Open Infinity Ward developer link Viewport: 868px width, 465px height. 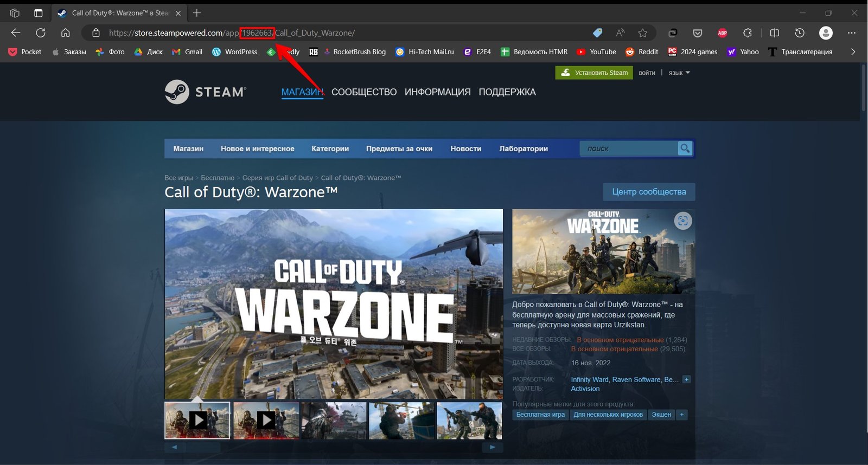click(x=590, y=380)
